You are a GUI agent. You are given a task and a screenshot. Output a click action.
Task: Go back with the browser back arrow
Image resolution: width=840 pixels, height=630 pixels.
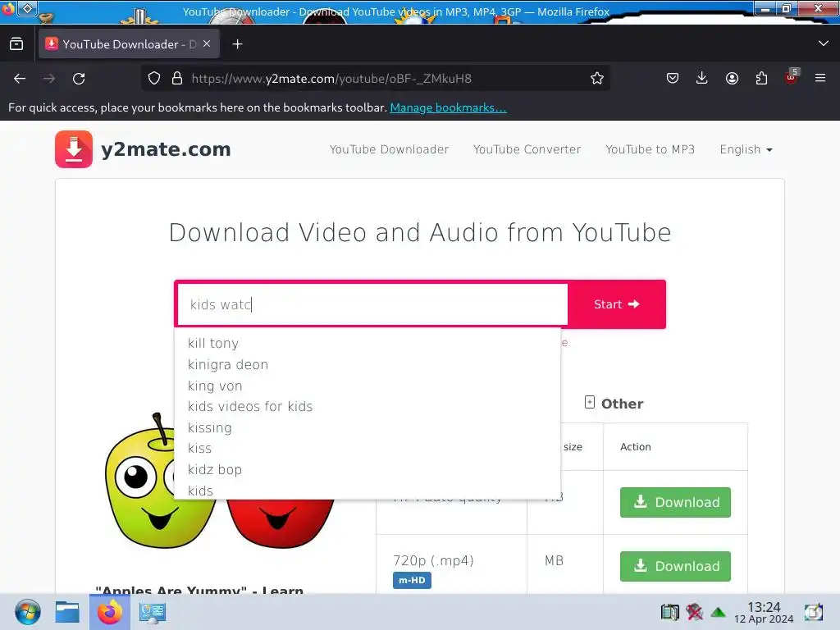(x=20, y=79)
